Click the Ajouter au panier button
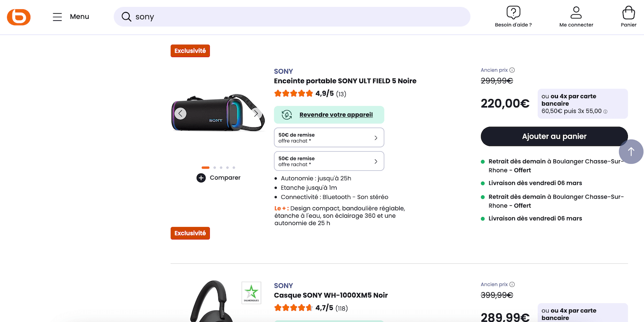Viewport: 644px width, 322px height. click(x=554, y=136)
